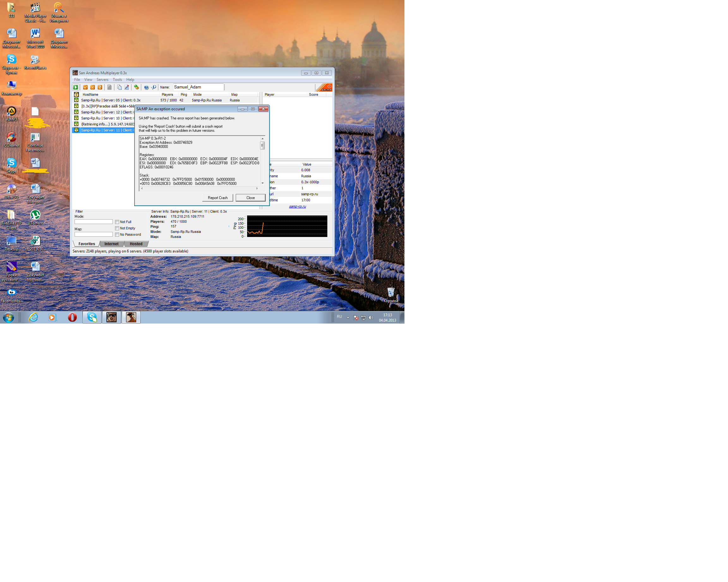Click the crash report vertical scrollbar up arrow
Image resolution: width=728 pixels, height=582 pixels.
pyautogui.click(x=262, y=139)
